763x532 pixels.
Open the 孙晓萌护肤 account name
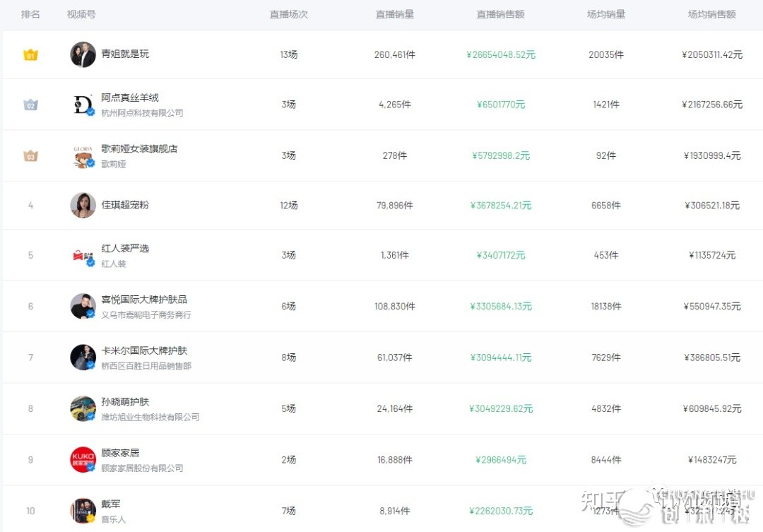point(125,401)
